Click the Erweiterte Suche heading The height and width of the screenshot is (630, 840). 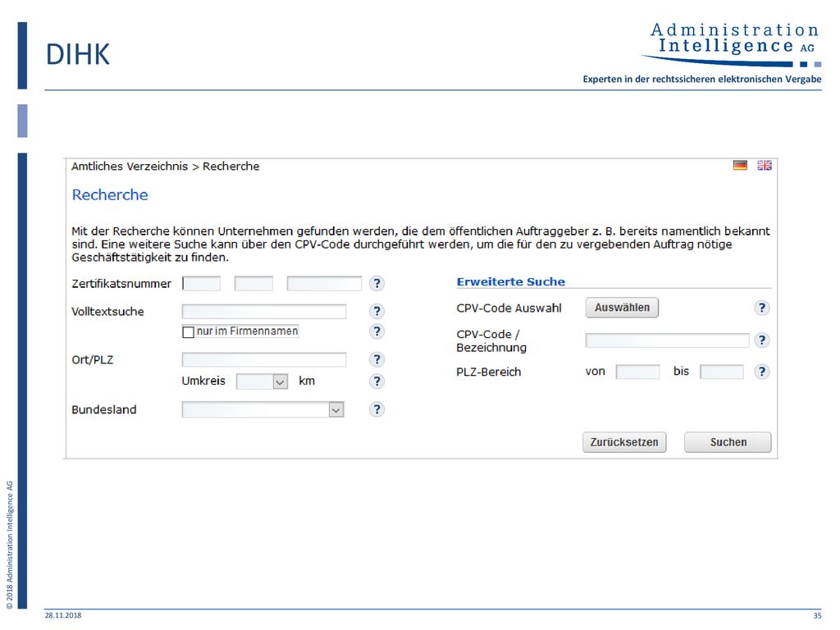pyautogui.click(x=510, y=282)
